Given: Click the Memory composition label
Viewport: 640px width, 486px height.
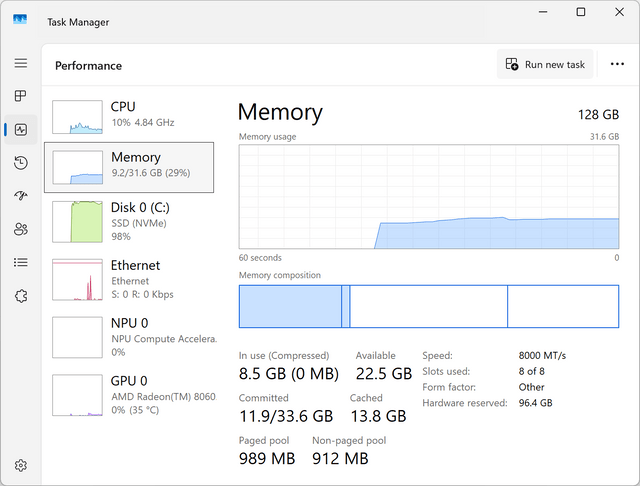Looking at the screenshot, I should click(x=280, y=275).
